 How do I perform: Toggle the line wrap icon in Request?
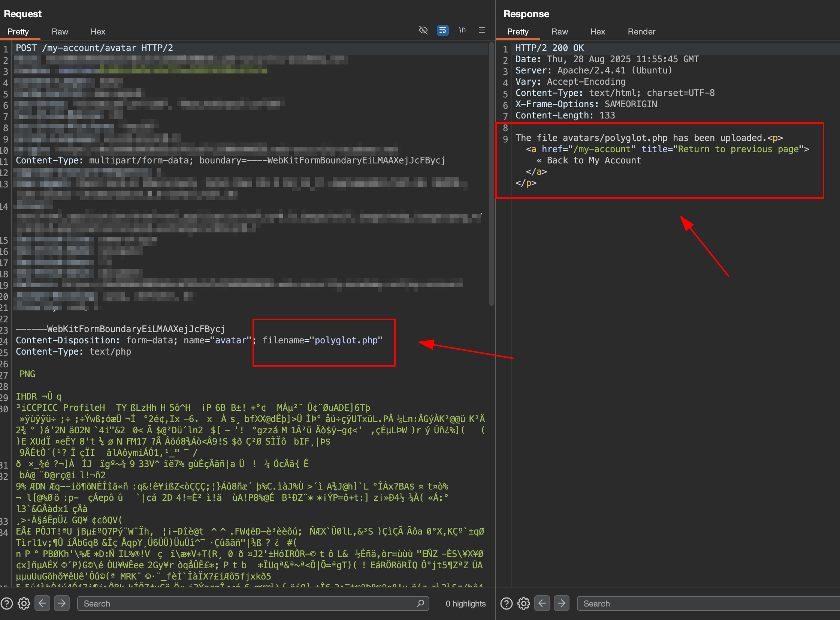click(x=443, y=30)
